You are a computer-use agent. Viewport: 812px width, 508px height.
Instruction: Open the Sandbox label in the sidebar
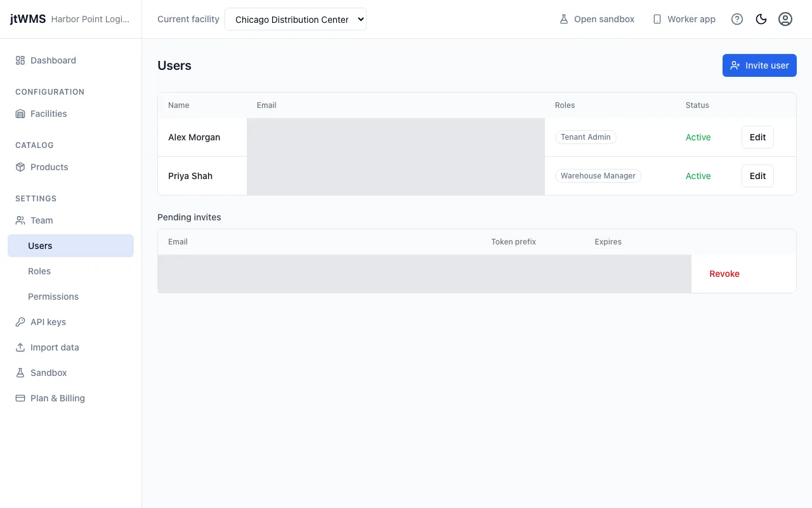[49, 373]
